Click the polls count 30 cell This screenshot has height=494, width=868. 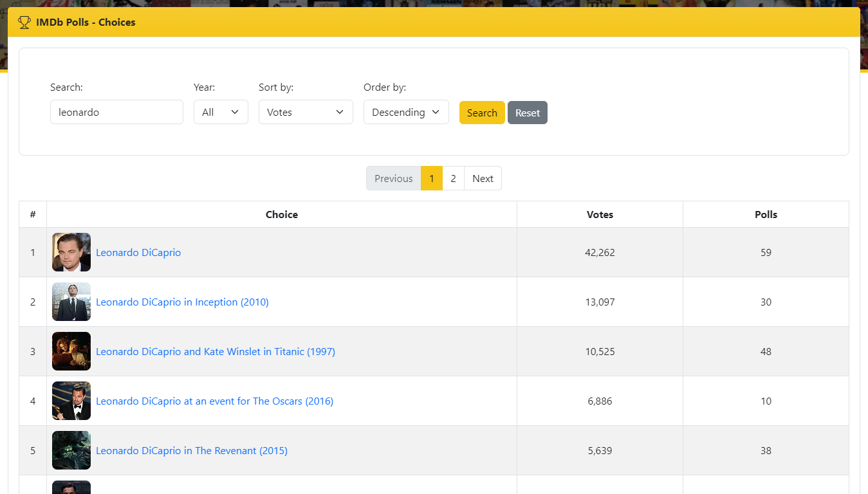[x=766, y=302]
